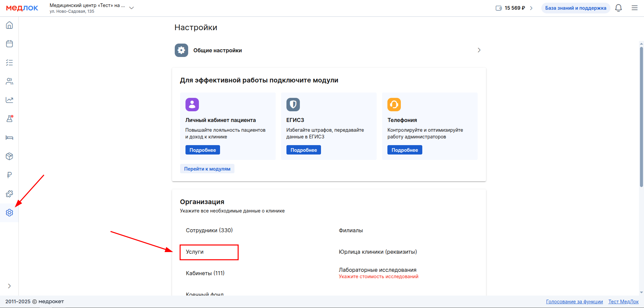The image size is (644, 308).
Task: Open Общие настройки row chevron
Action: (x=479, y=50)
